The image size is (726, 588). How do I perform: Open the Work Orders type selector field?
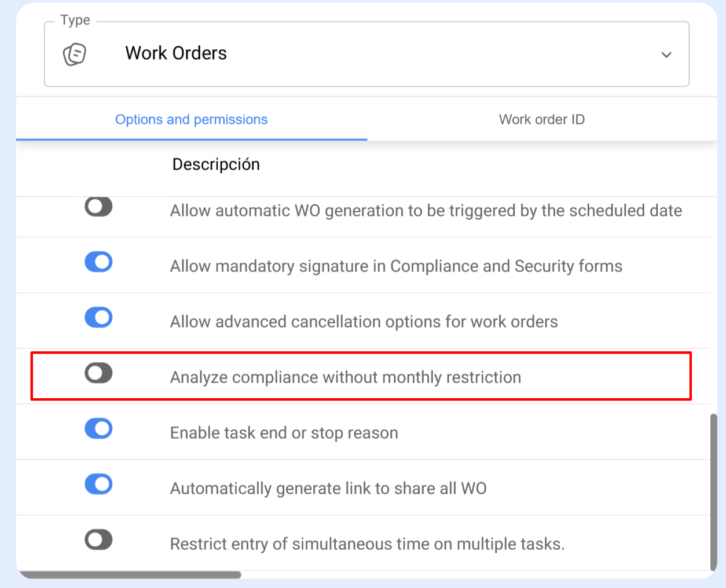pos(366,54)
